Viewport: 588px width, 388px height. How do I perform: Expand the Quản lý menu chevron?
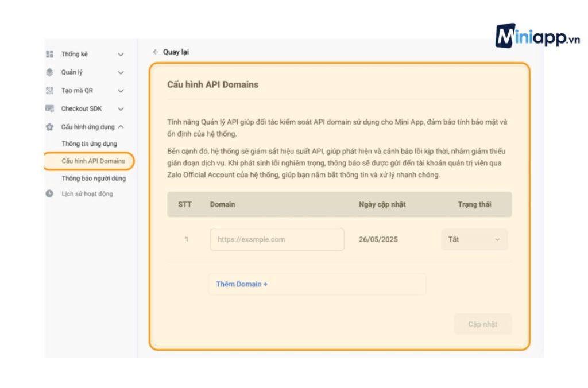tap(121, 72)
